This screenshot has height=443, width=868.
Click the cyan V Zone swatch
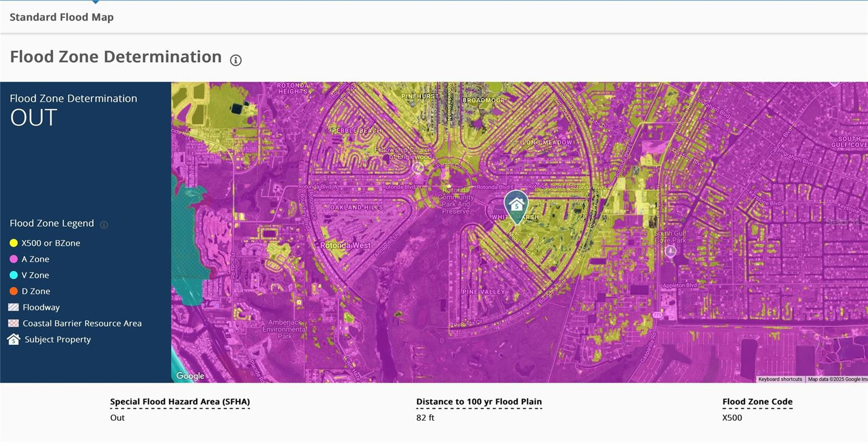tap(14, 275)
